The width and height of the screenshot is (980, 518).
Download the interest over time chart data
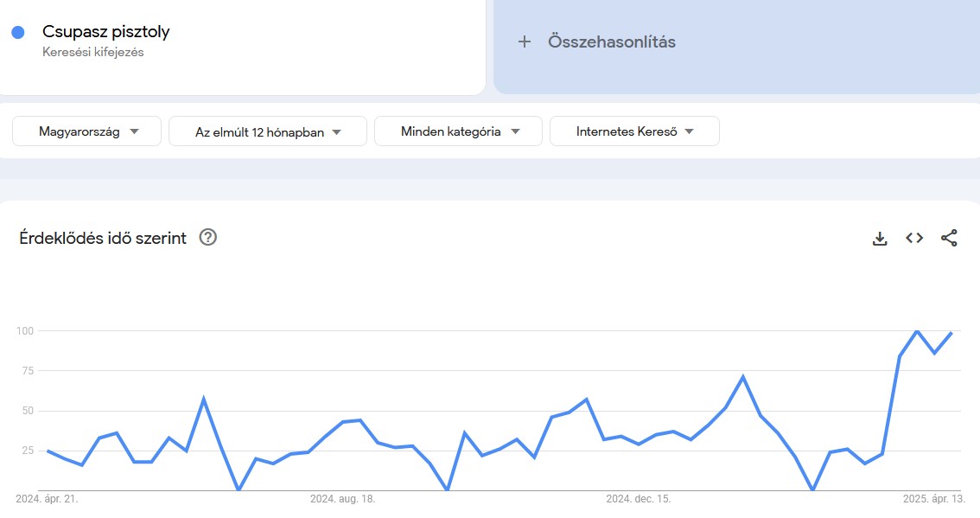pyautogui.click(x=880, y=239)
